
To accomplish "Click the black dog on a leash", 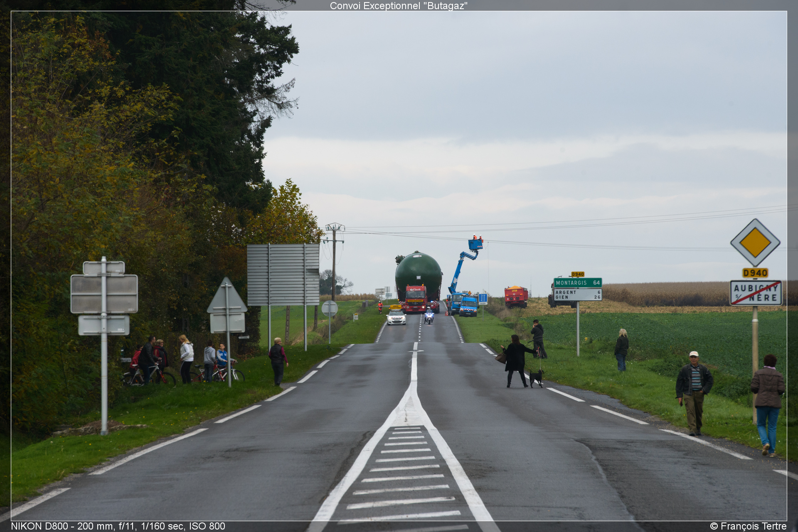I will click(536, 378).
